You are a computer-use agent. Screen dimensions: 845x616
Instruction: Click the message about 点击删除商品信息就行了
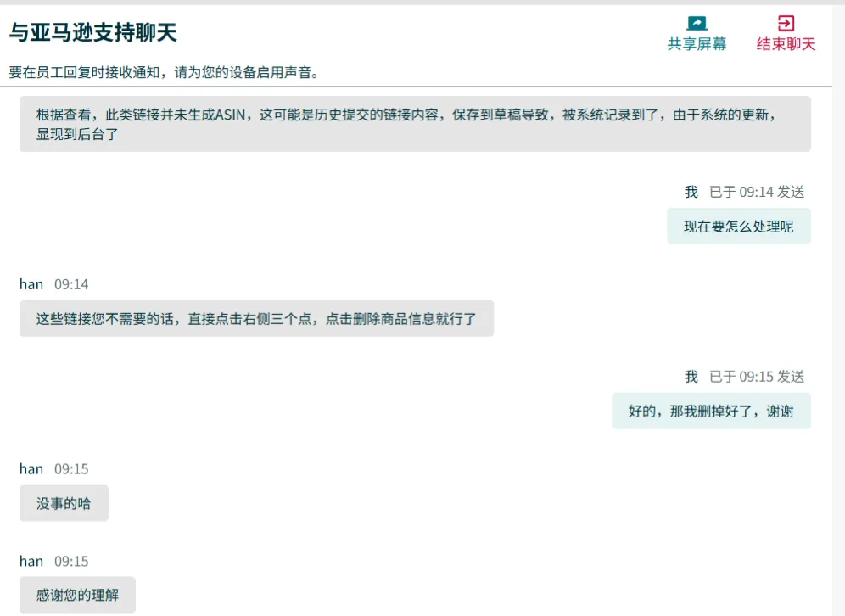click(256, 318)
